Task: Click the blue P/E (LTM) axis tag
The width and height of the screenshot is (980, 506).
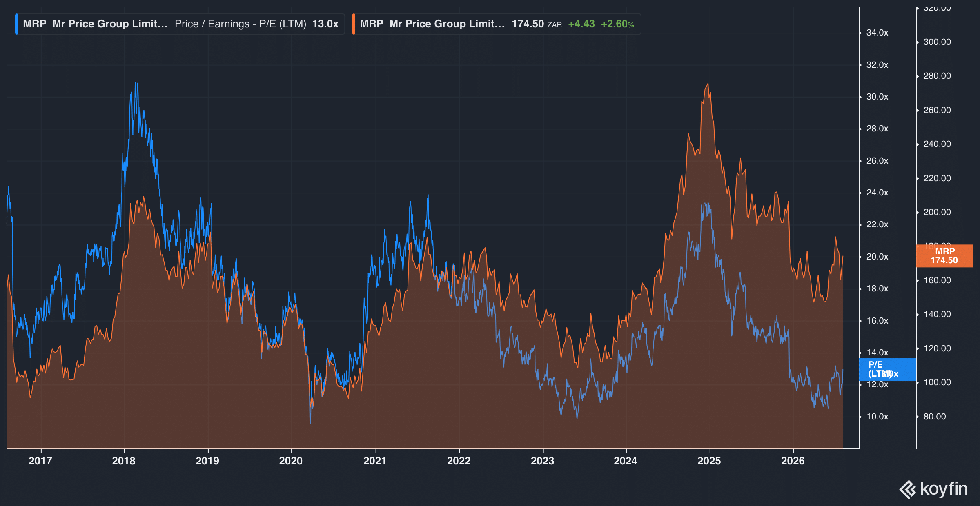Action: coord(887,369)
